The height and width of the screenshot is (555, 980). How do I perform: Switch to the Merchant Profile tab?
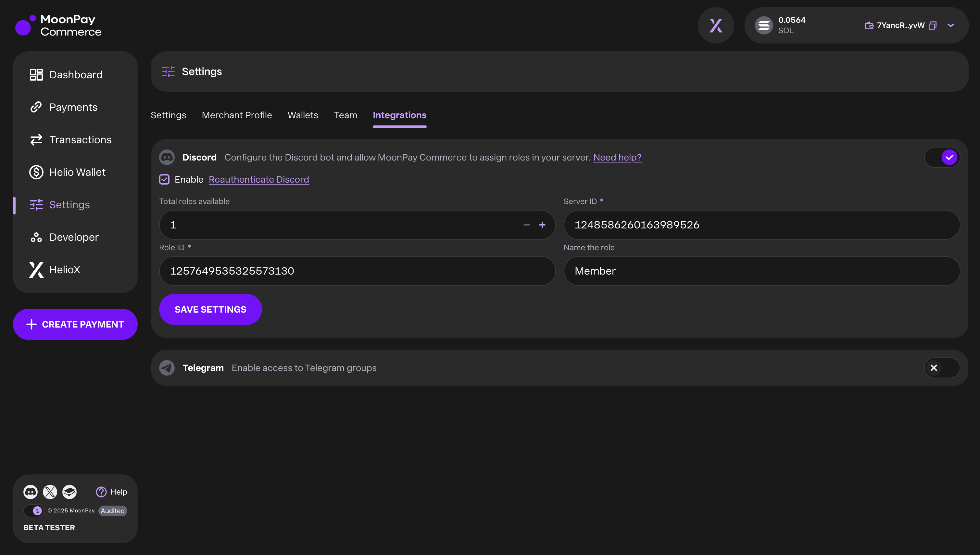pos(236,115)
